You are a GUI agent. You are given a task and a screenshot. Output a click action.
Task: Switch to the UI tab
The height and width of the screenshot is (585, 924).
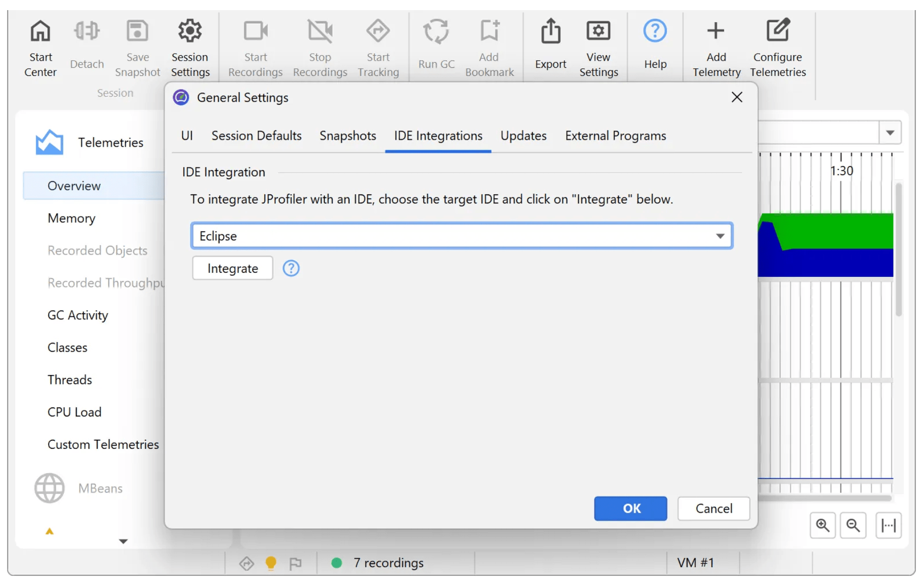pos(187,136)
